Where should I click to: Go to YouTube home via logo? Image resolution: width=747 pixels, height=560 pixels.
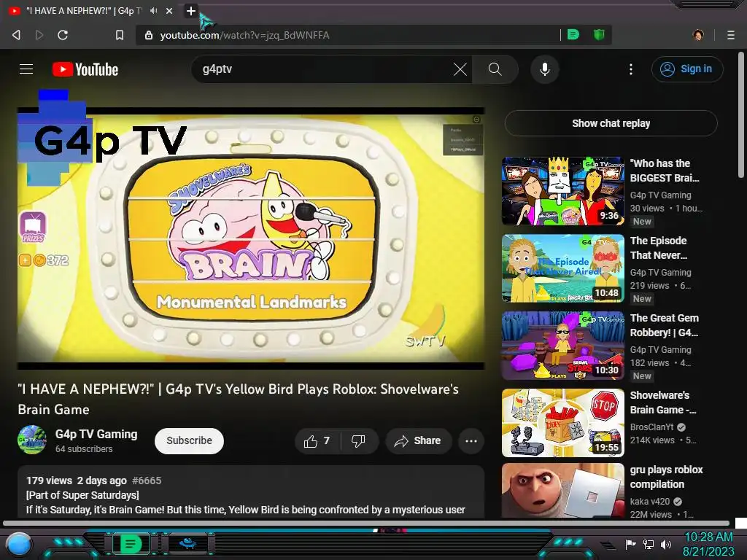coord(85,69)
